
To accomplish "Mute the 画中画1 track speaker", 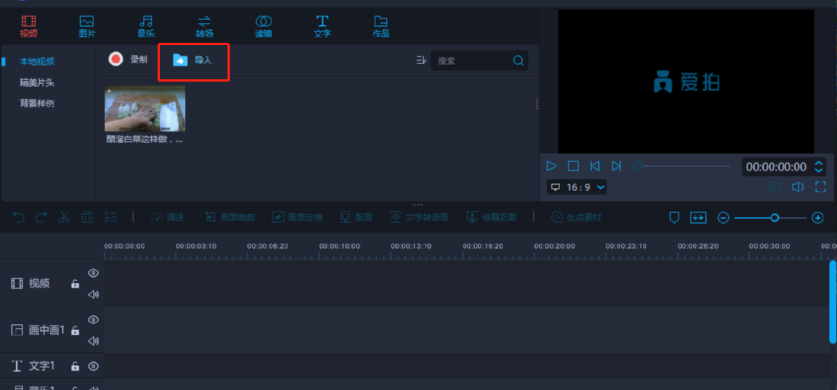I will 93,341.
